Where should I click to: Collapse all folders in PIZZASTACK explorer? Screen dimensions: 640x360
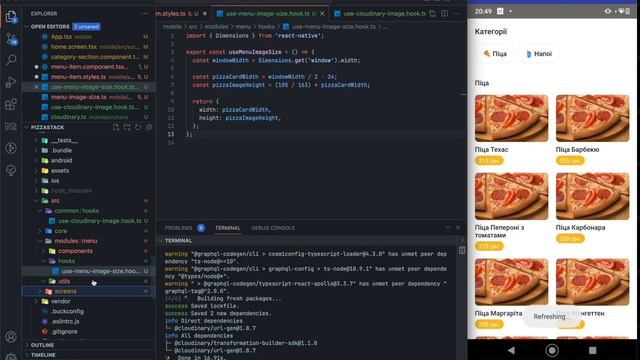[149, 127]
